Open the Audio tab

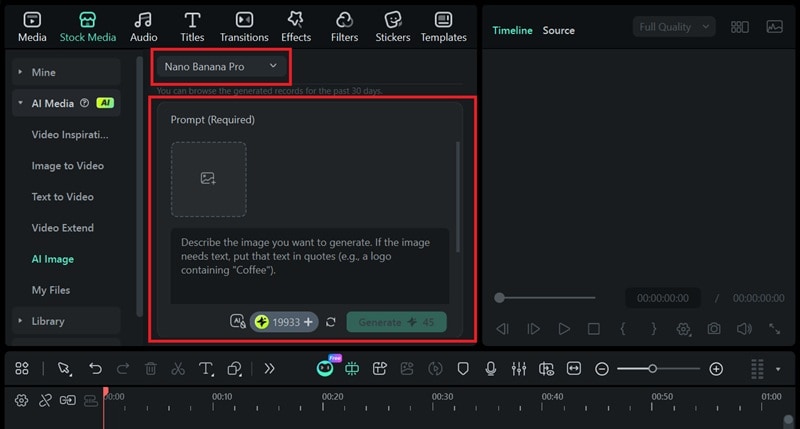click(x=143, y=28)
